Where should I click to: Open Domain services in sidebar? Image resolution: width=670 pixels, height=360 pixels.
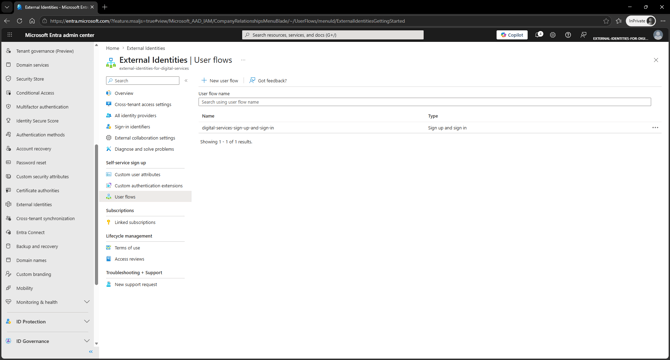click(x=32, y=65)
